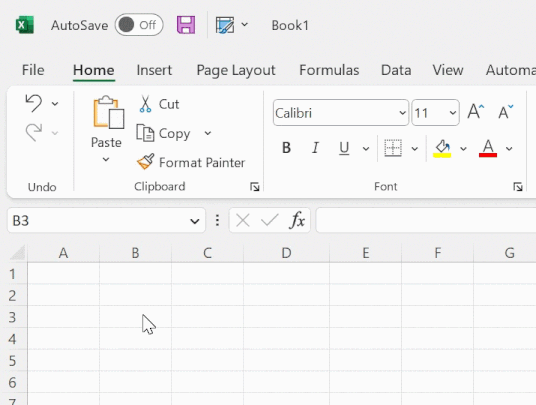Open the Font settings dialog launcher
The height and width of the screenshot is (405, 536).
click(x=518, y=187)
